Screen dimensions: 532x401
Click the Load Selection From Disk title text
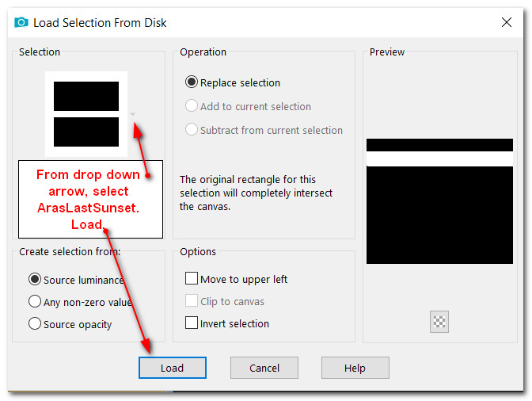pyautogui.click(x=100, y=23)
